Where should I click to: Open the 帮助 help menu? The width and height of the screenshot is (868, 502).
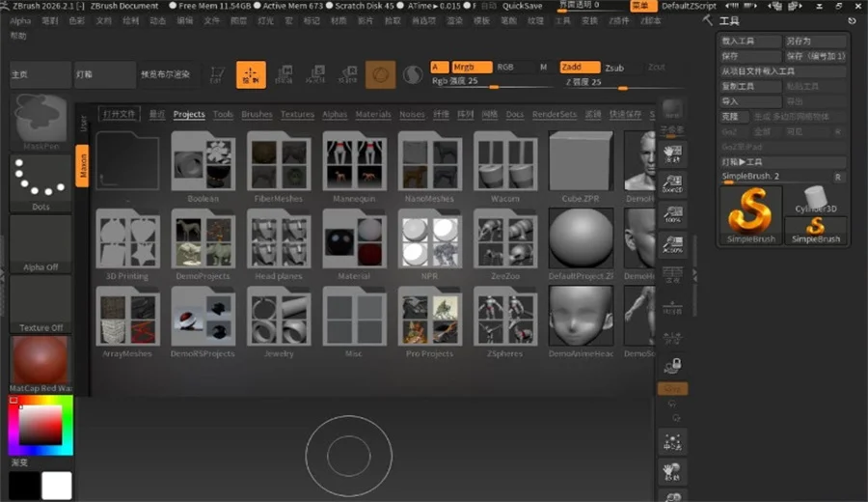point(18,36)
